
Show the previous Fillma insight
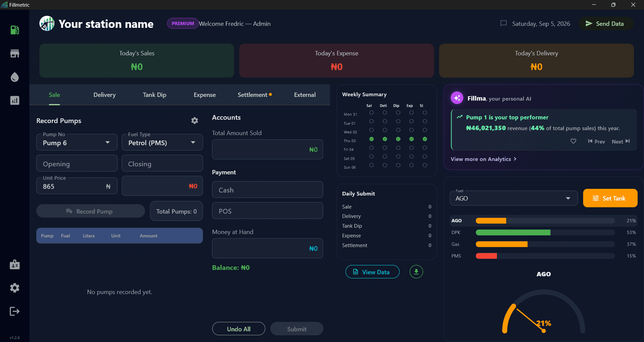point(596,141)
